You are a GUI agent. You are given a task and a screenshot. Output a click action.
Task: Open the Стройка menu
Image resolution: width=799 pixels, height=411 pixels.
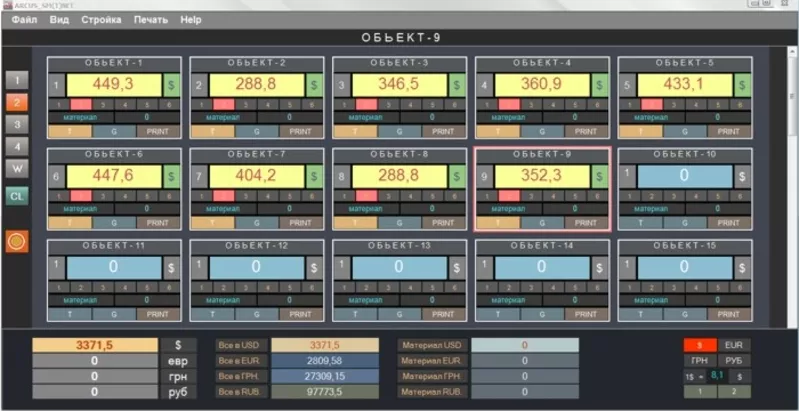(x=102, y=20)
